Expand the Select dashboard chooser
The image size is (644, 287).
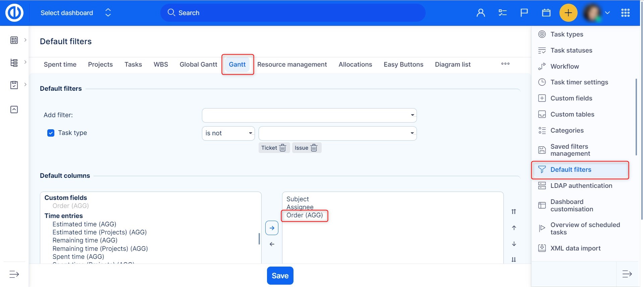pos(75,13)
